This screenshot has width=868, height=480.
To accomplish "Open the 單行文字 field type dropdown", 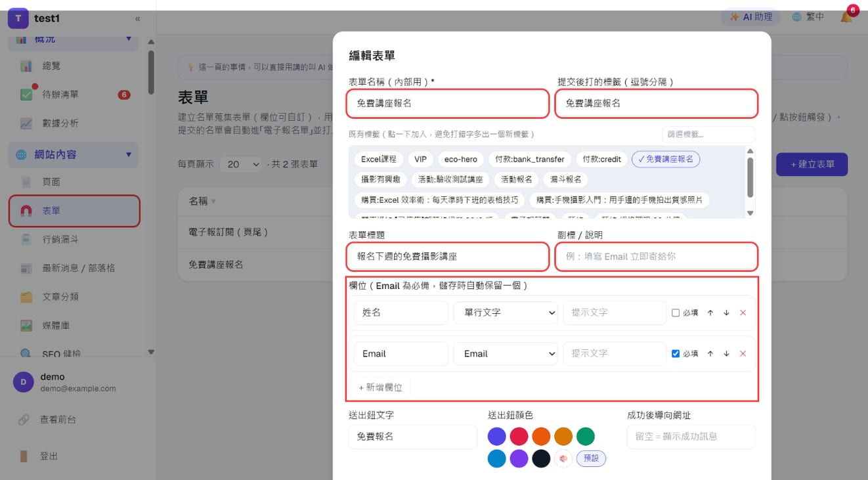I will [506, 313].
